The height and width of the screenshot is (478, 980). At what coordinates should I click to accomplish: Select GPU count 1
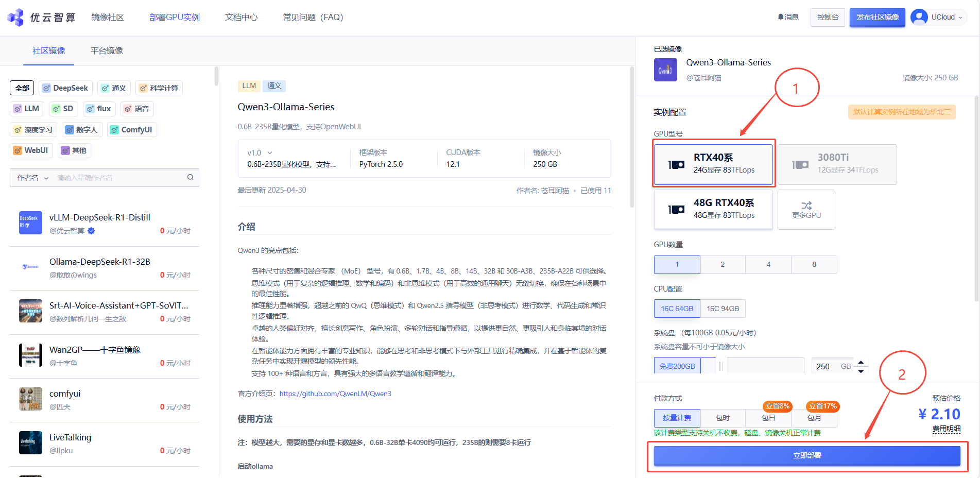(677, 264)
